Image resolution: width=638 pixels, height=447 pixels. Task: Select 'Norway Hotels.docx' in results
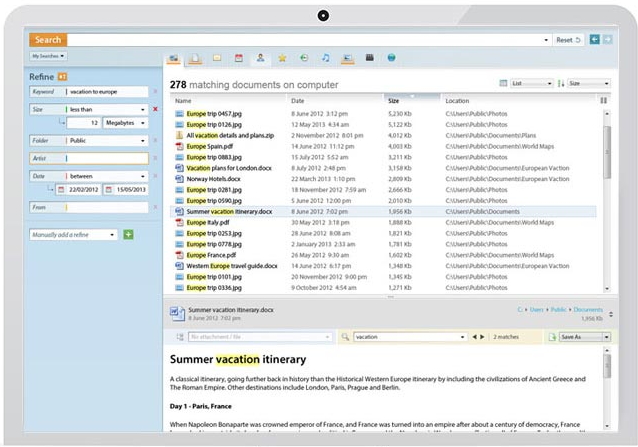tap(213, 179)
